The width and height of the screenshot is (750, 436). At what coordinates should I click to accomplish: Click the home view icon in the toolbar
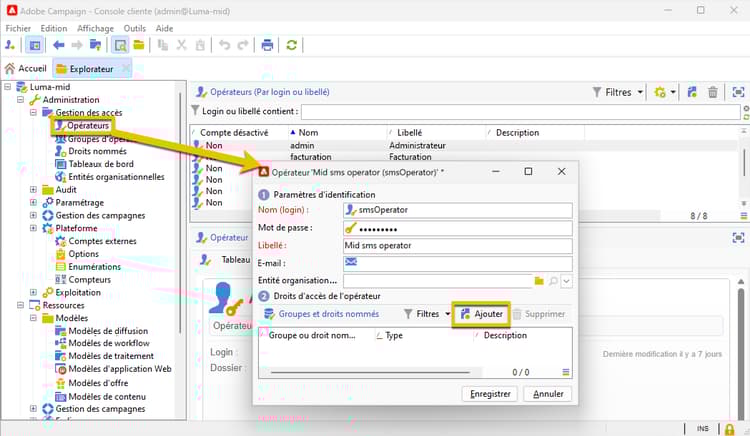click(x=35, y=45)
